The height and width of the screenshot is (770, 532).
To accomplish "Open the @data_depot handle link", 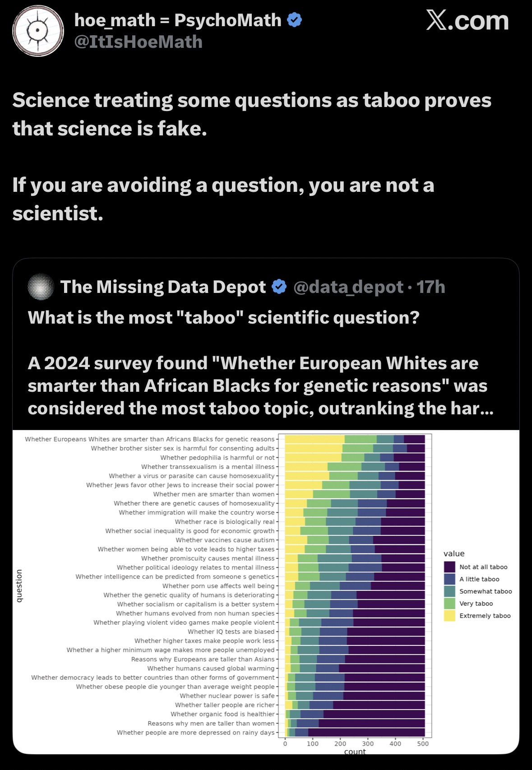I will pyautogui.click(x=348, y=287).
